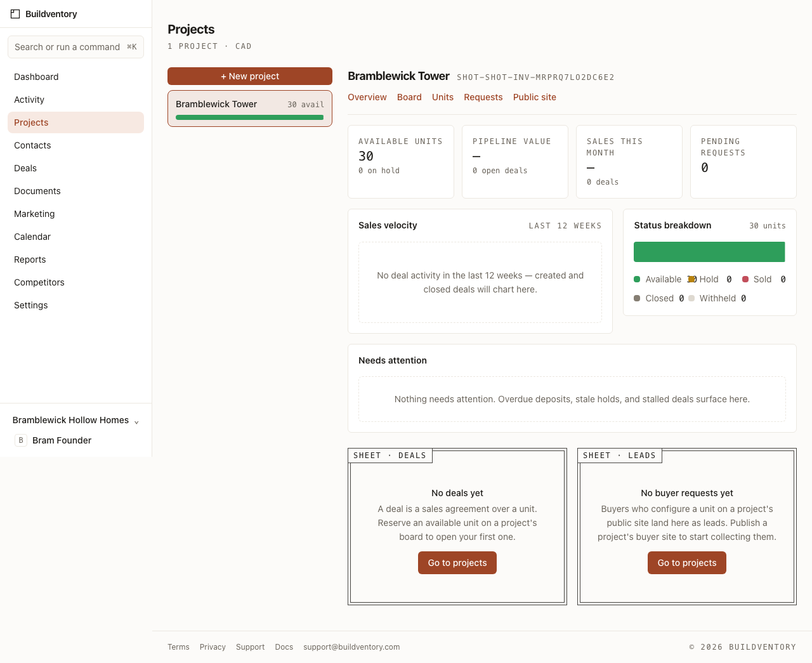Click the Pipeline Value stat card
The height and width of the screenshot is (663, 812).
(x=515, y=162)
